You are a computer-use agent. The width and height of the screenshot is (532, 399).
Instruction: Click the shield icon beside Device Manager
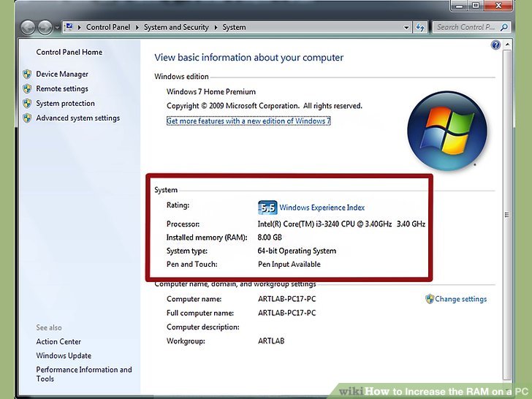(x=27, y=74)
